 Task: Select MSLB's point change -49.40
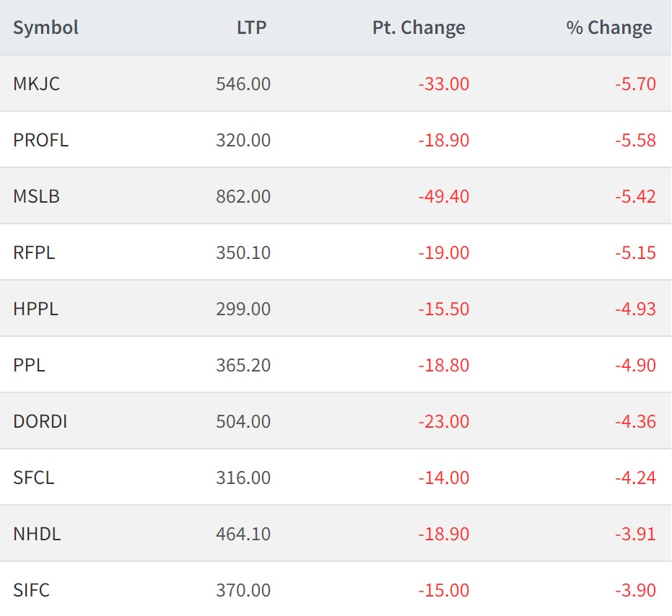(x=443, y=196)
